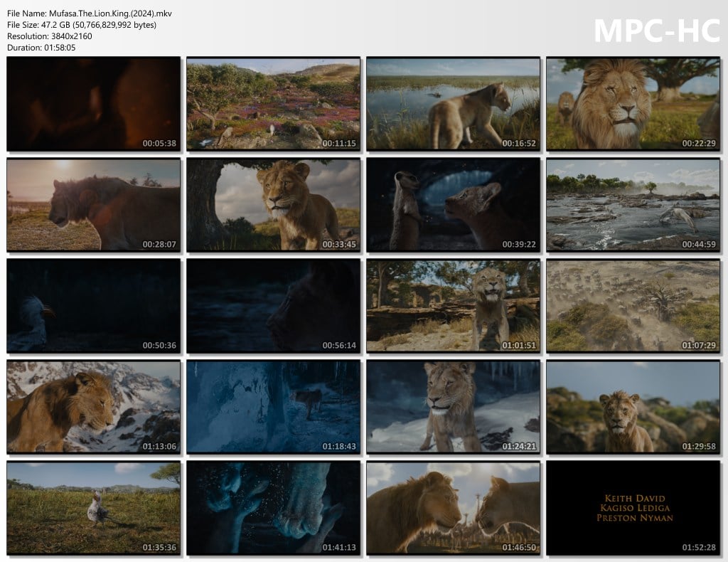Select the underwater paws thumbnail at 01:41:13
The height and width of the screenshot is (562, 728).
pyautogui.click(x=274, y=508)
